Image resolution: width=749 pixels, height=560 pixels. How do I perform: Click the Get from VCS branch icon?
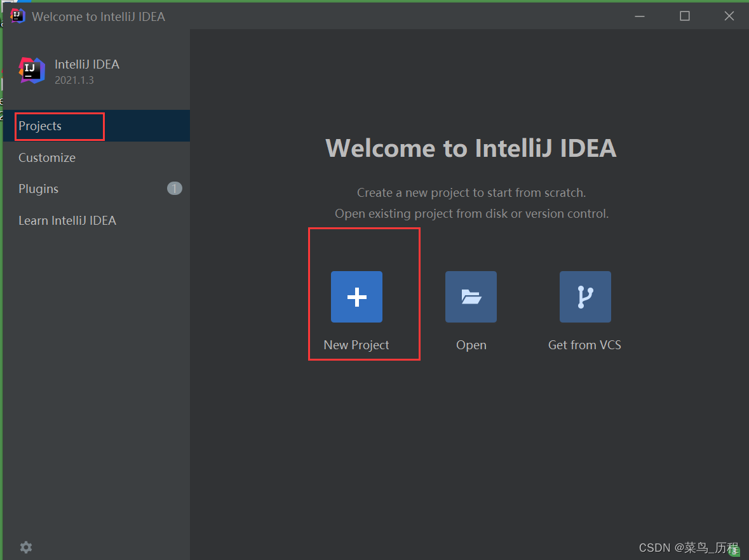click(585, 297)
